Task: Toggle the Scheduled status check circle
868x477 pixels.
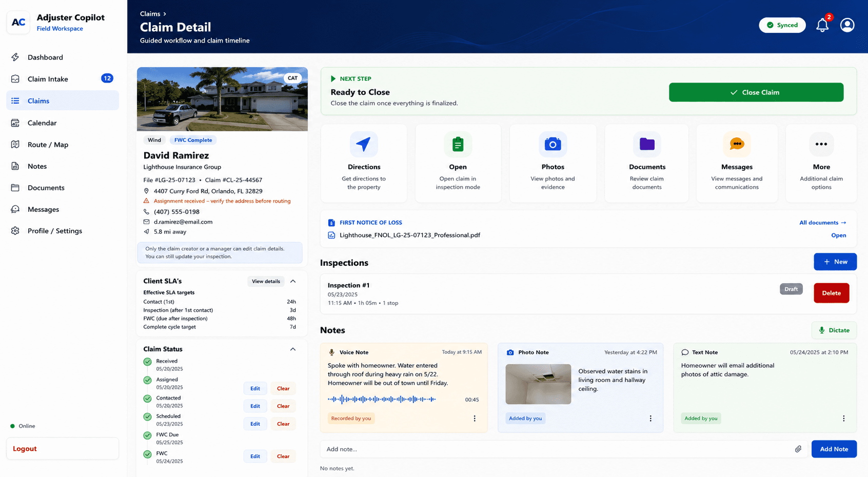Action: coord(148,417)
